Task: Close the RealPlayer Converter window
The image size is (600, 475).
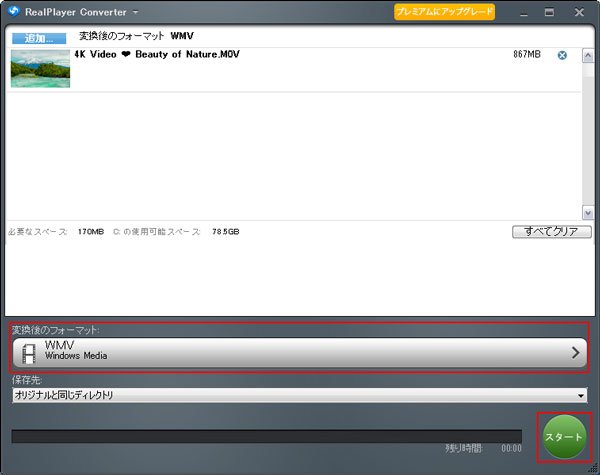Action: [x=579, y=12]
